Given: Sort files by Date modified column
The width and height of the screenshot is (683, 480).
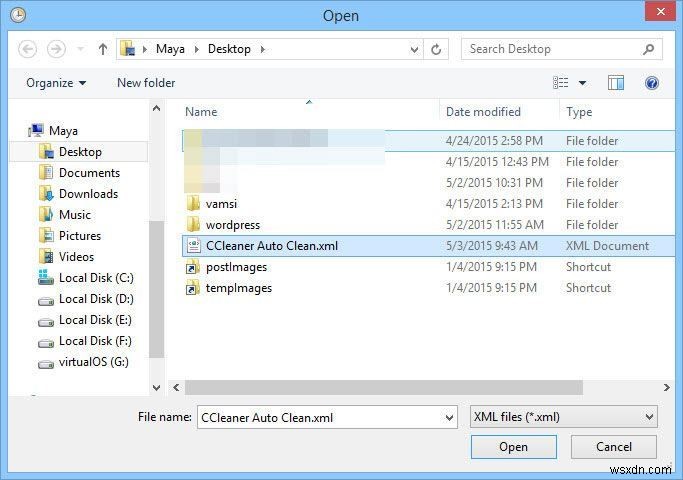Looking at the screenshot, I should (483, 112).
